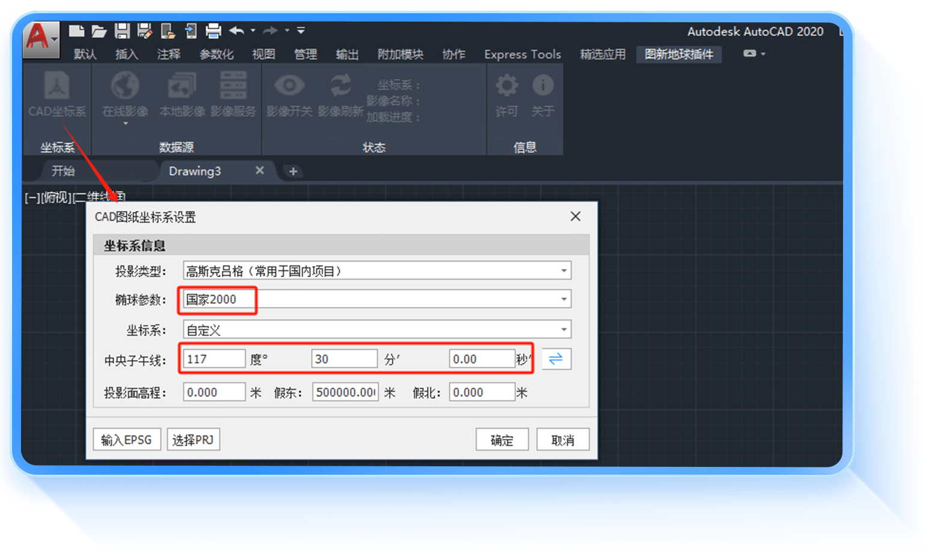This screenshot has width=938, height=560.
Task: Toggle degree format with blue swap arrows
Action: pos(556,359)
